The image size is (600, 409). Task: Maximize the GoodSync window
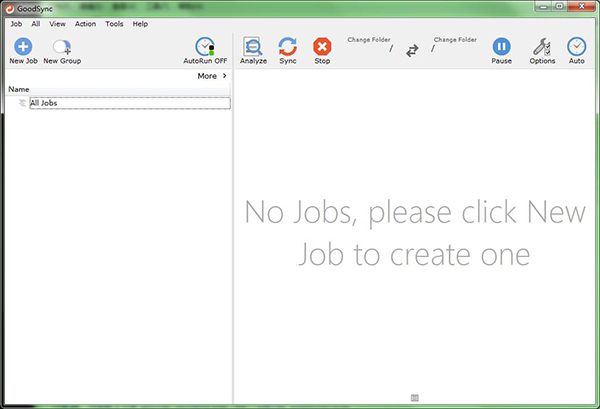point(559,6)
